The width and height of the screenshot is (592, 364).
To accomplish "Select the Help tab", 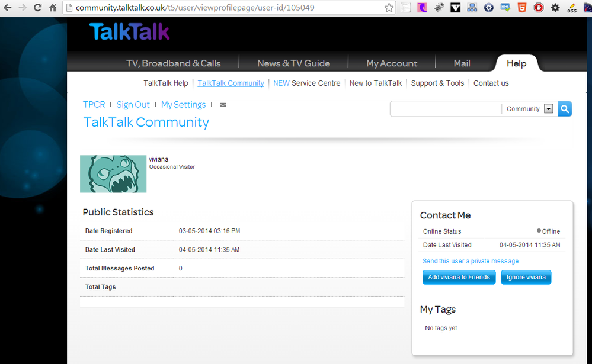I will tap(516, 63).
